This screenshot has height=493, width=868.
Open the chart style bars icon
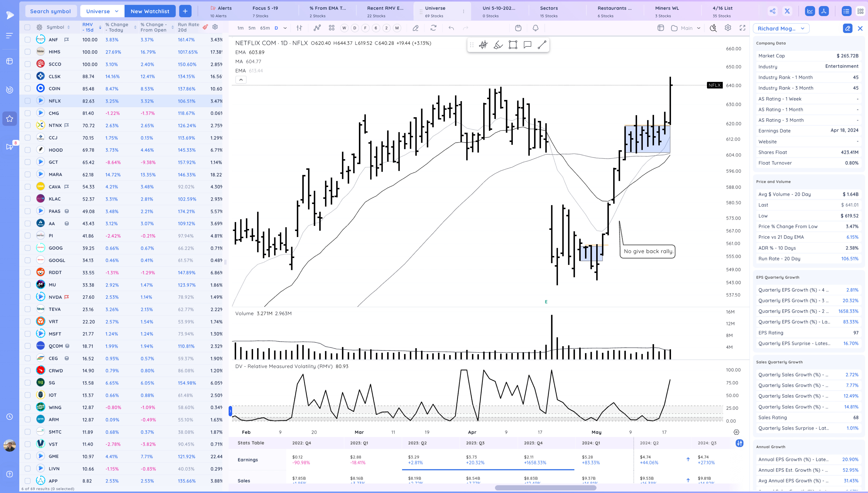(299, 28)
